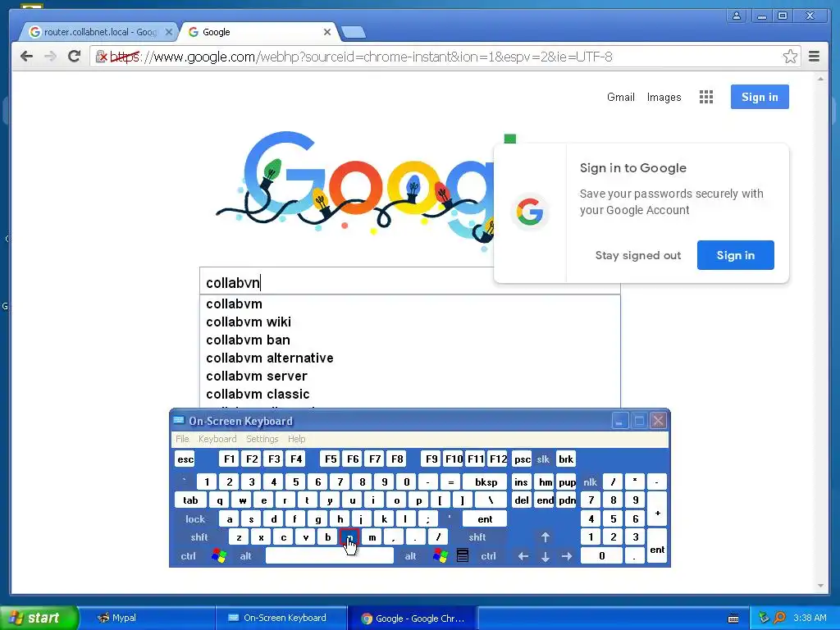Click the context menu key icon

tap(463, 556)
